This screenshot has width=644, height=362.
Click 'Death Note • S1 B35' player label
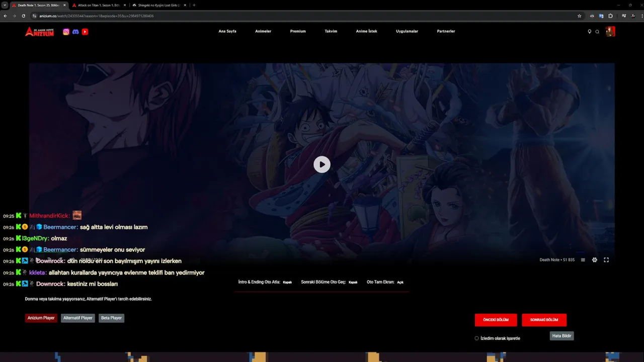pos(557,260)
